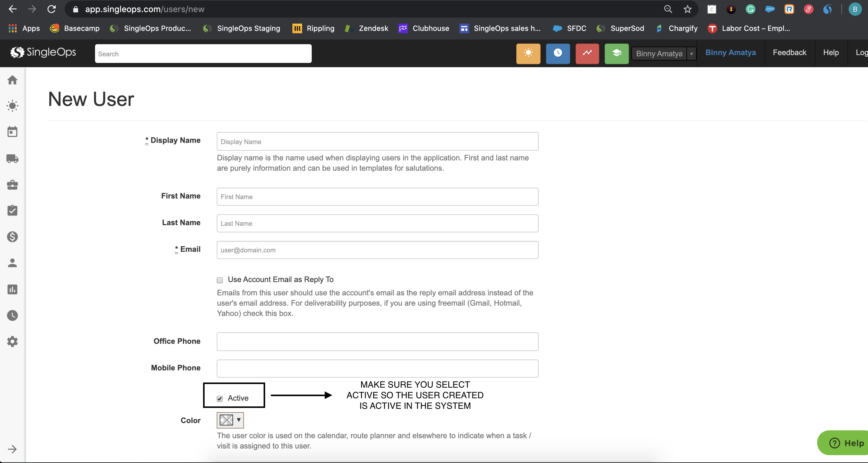
Task: Open the Clubhouse bookmark
Action: [x=424, y=28]
